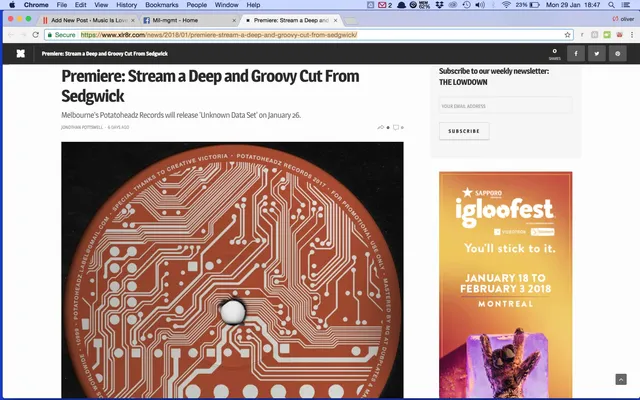
Task: Go back to the previous page
Action: point(11,35)
